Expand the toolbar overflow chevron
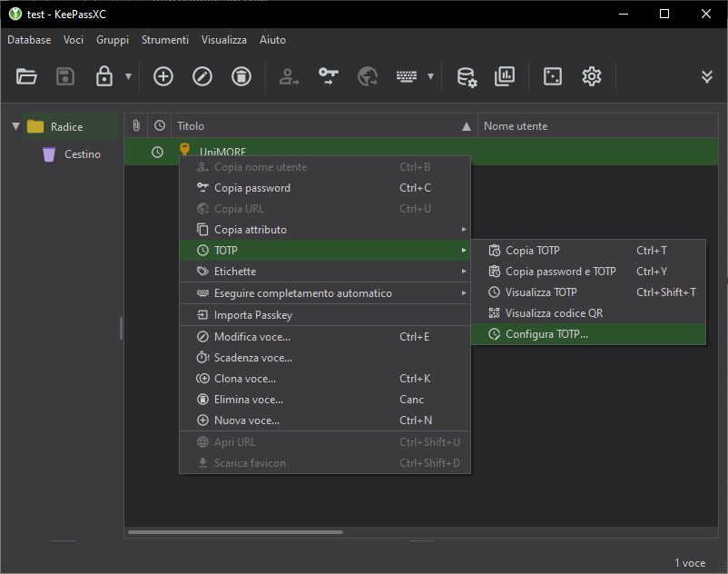This screenshot has width=728, height=574. click(707, 76)
